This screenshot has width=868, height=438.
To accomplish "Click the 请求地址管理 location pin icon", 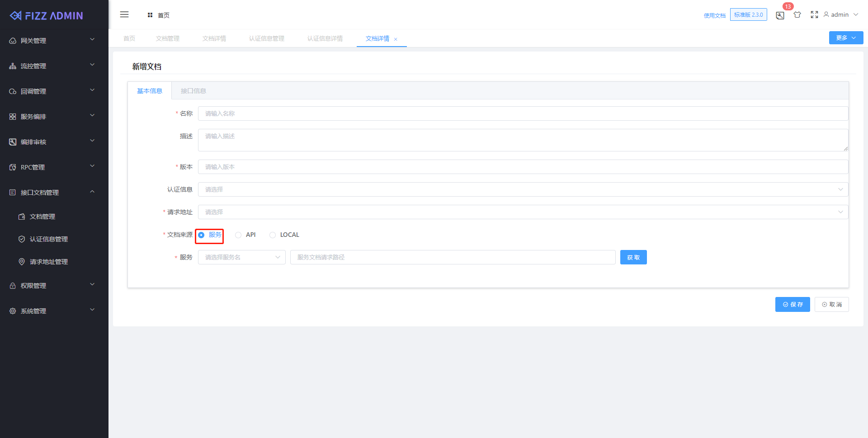I will 21,261.
